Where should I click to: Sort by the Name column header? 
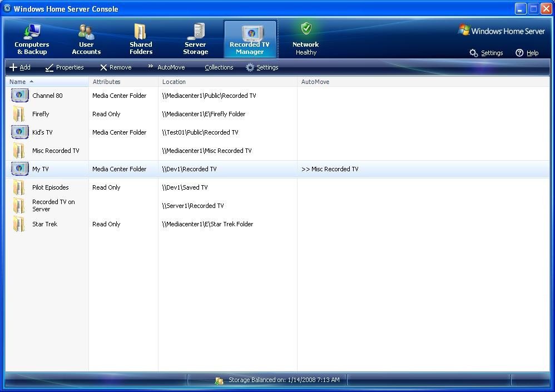(x=47, y=82)
